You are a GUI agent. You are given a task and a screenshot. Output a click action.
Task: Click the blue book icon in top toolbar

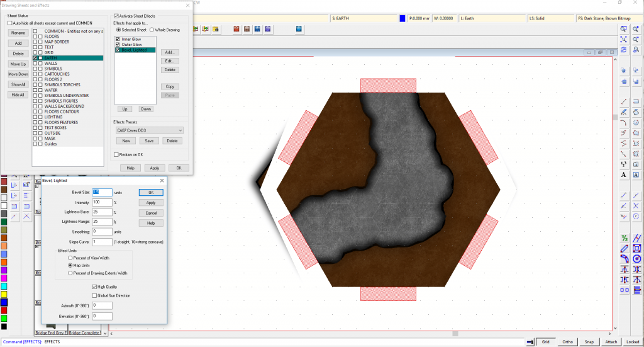click(257, 29)
